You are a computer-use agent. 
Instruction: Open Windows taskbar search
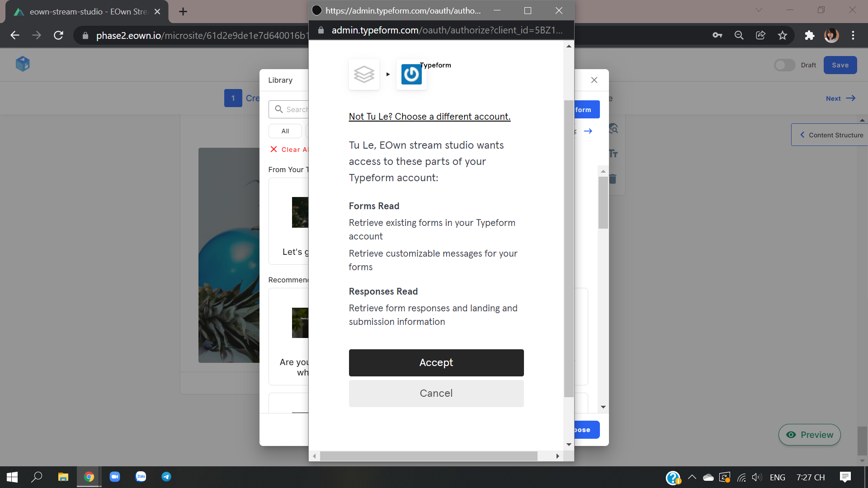pyautogui.click(x=37, y=477)
